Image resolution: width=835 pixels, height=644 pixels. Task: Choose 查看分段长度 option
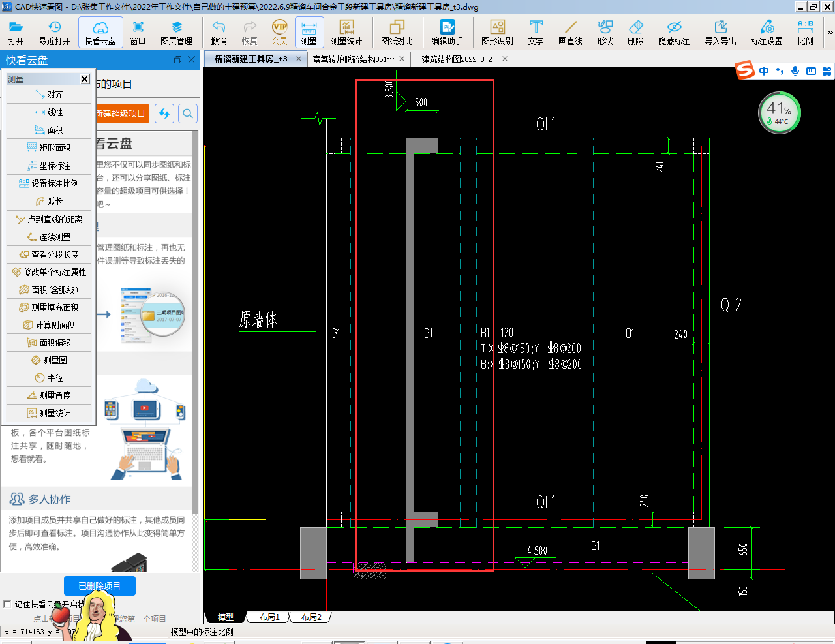49,254
